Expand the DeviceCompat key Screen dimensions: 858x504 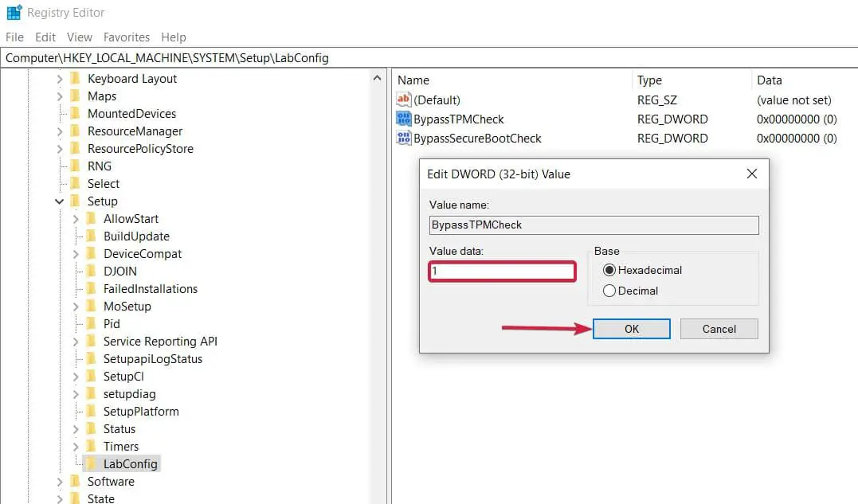(x=76, y=254)
